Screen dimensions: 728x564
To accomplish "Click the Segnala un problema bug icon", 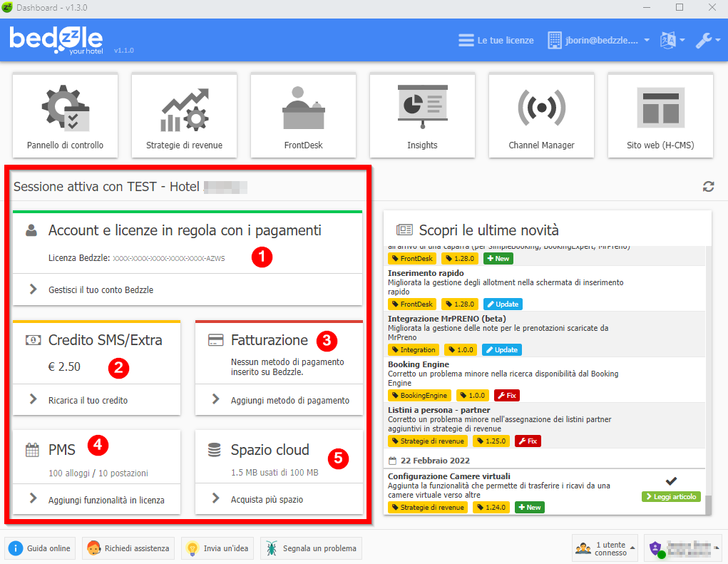I will point(272,548).
